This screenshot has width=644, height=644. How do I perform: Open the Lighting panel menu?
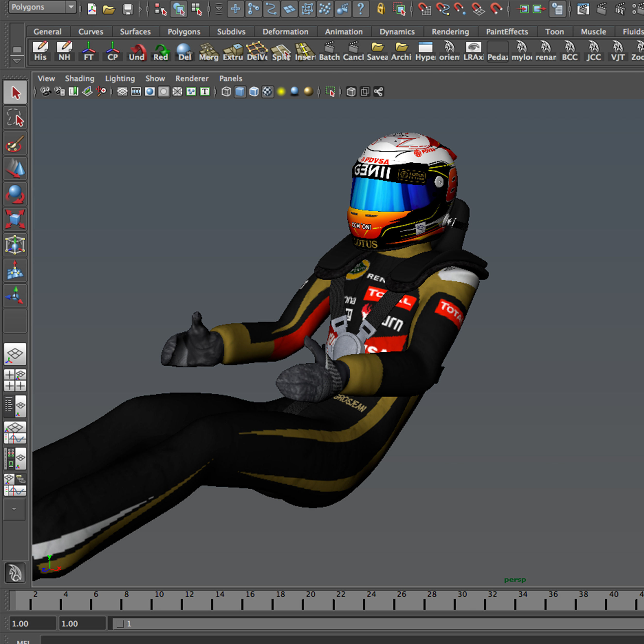[x=120, y=78]
